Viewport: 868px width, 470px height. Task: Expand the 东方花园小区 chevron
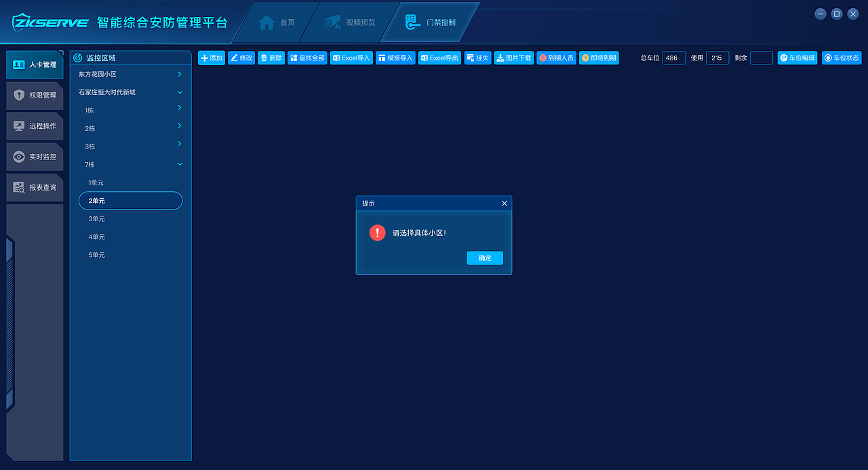pyautogui.click(x=180, y=74)
